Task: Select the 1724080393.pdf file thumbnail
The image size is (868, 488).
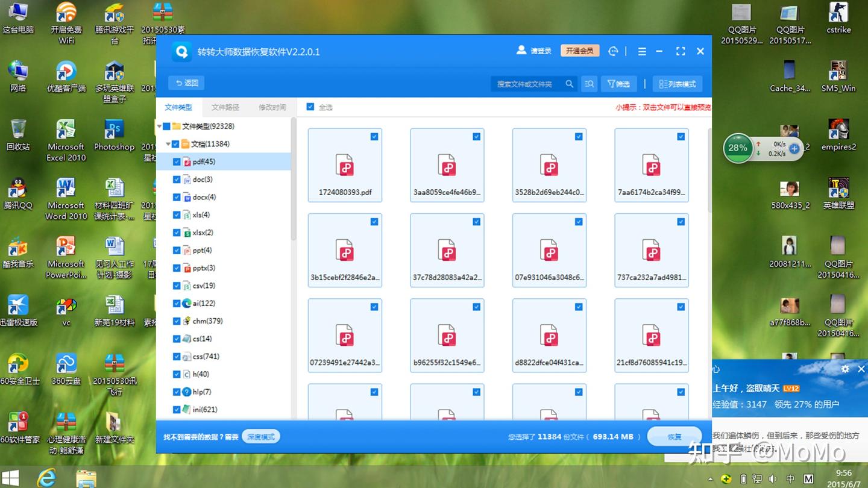Action: coord(345,165)
